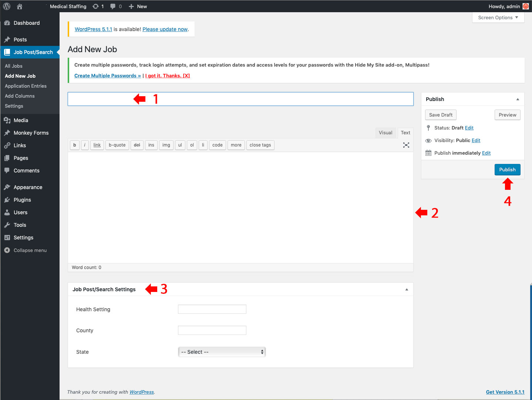Click the italic i quicktag button

coord(85,145)
